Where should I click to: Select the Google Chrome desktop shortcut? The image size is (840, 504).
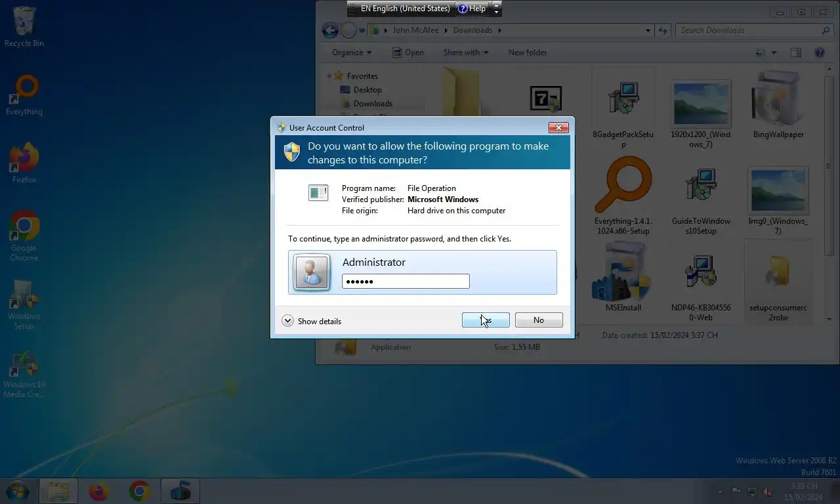click(x=24, y=236)
